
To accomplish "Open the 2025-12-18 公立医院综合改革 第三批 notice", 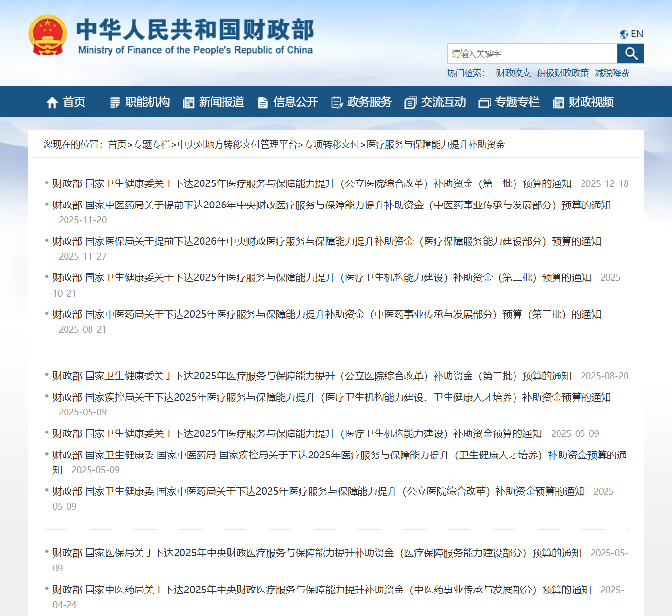I will [x=312, y=183].
